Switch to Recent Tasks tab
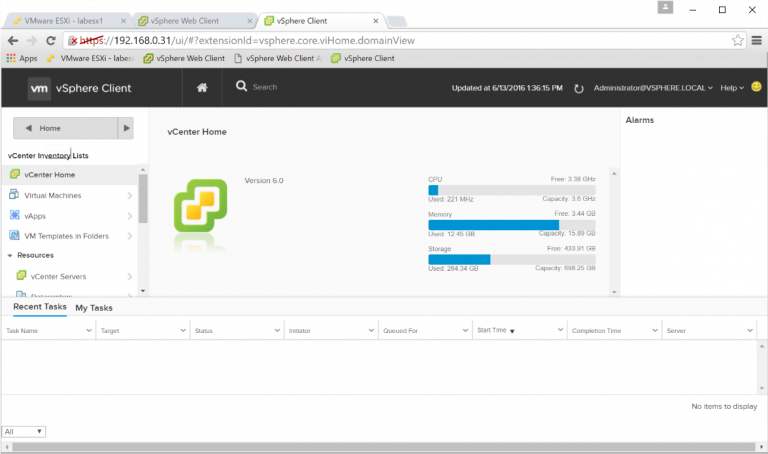Screen dimensions: 768x454 (40, 307)
